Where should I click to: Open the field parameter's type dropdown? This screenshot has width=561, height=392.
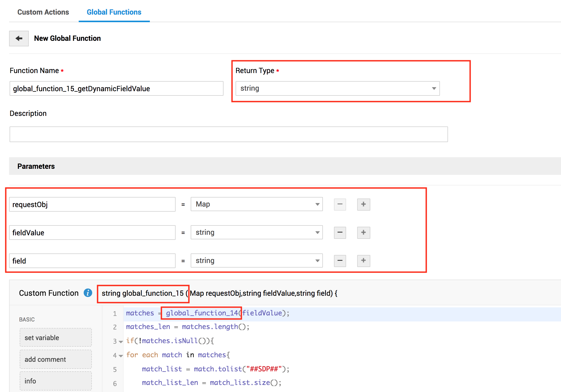[x=257, y=261]
